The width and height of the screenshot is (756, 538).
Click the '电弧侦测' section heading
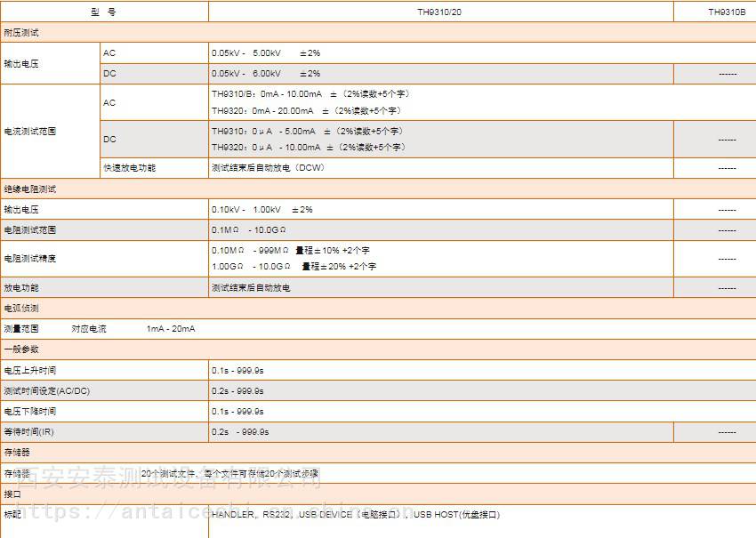click(x=21, y=308)
